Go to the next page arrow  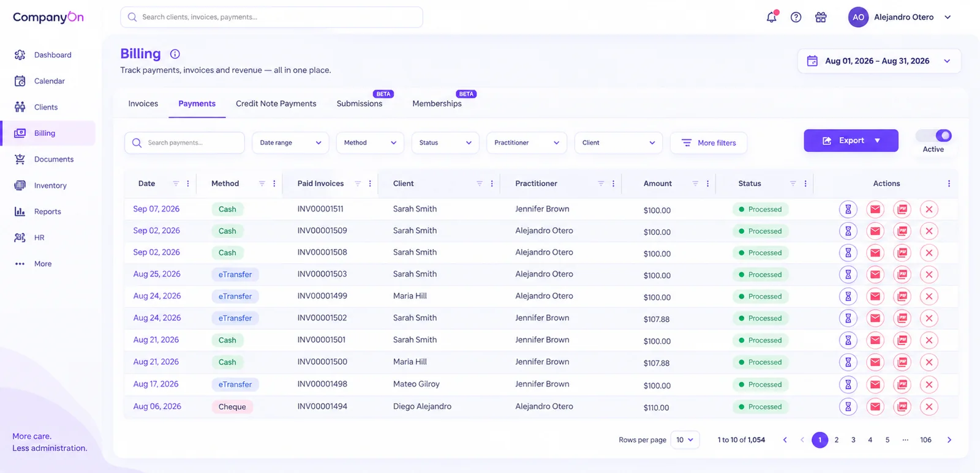(x=949, y=440)
